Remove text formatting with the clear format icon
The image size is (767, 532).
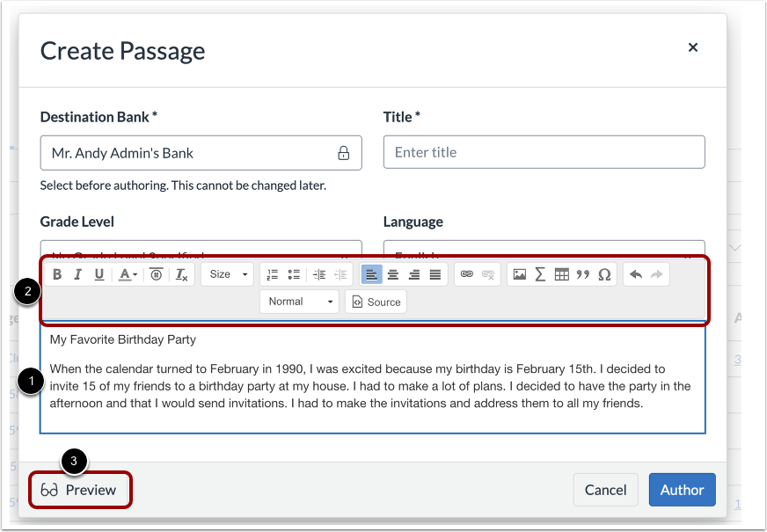coord(181,273)
